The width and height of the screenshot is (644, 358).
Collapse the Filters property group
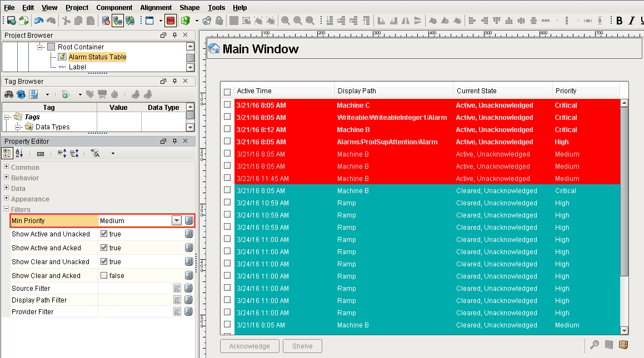click(7, 209)
